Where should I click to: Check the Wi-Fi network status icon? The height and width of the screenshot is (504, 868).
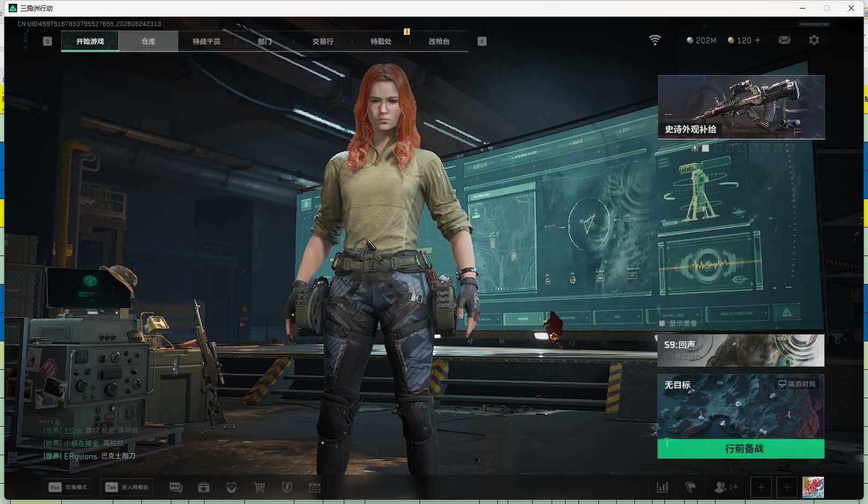coord(655,40)
